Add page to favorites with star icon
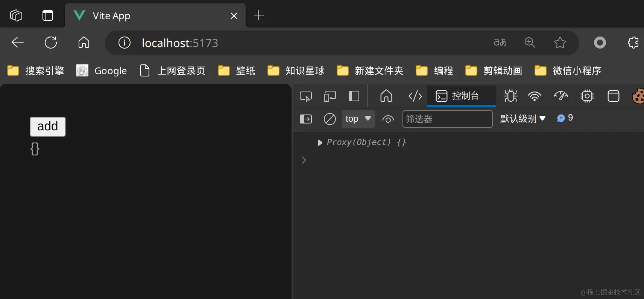644x299 pixels. pos(560,43)
